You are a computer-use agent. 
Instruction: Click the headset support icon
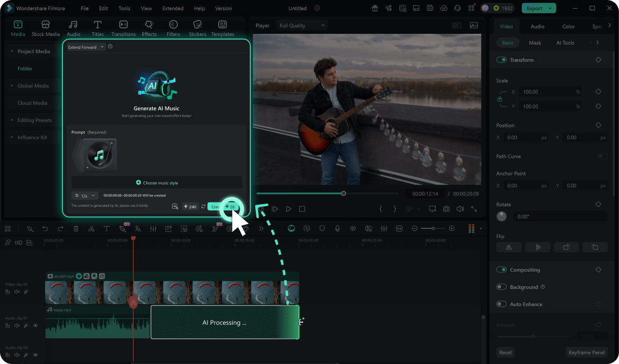pos(458,8)
